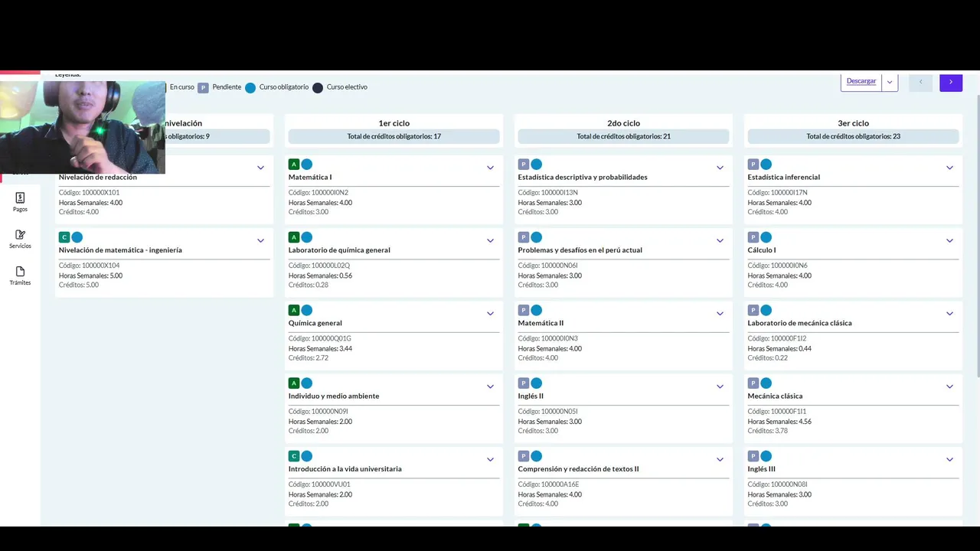The width and height of the screenshot is (980, 551).
Task: Click the 'A' badge on Individuo y medio ambiente
Action: click(x=293, y=383)
